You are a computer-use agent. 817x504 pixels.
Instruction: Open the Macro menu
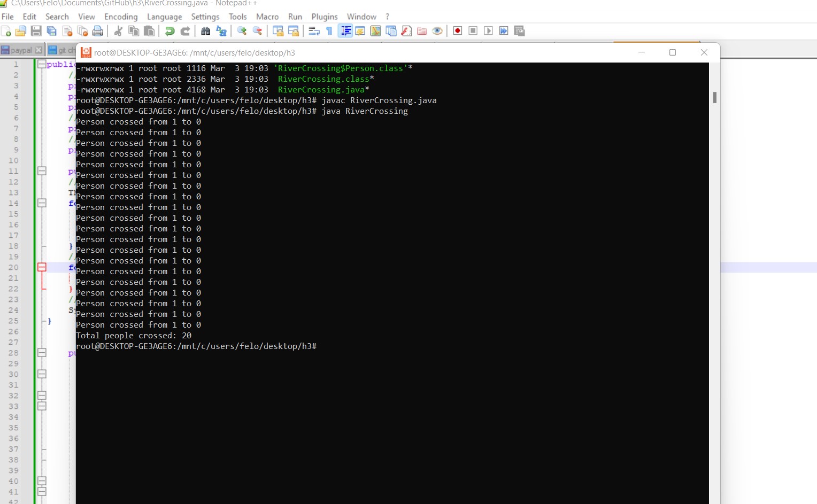(x=267, y=17)
